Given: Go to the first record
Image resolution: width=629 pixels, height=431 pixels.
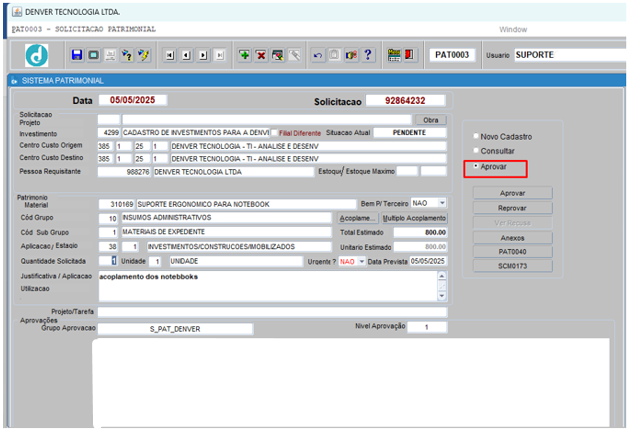Looking at the screenshot, I should click(x=169, y=55).
